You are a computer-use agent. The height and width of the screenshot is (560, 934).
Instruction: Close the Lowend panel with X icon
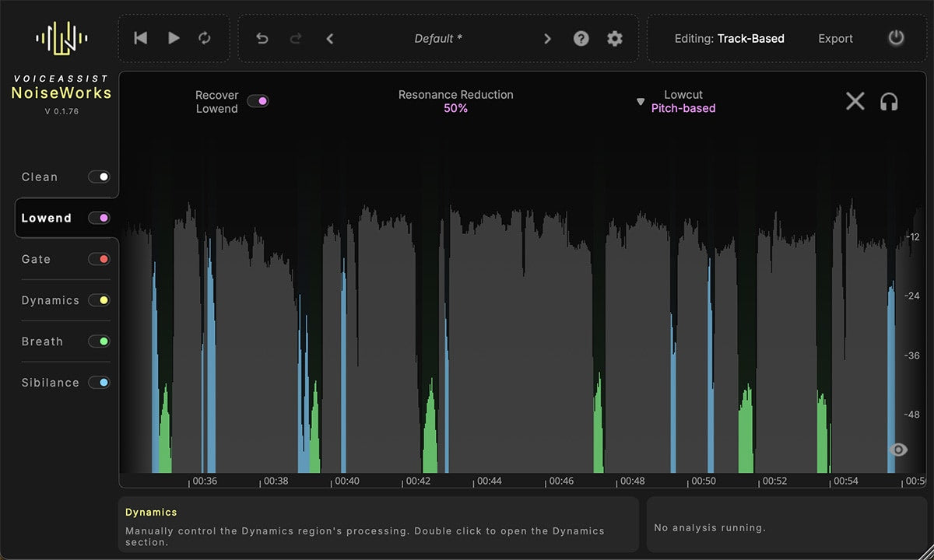pyautogui.click(x=855, y=101)
